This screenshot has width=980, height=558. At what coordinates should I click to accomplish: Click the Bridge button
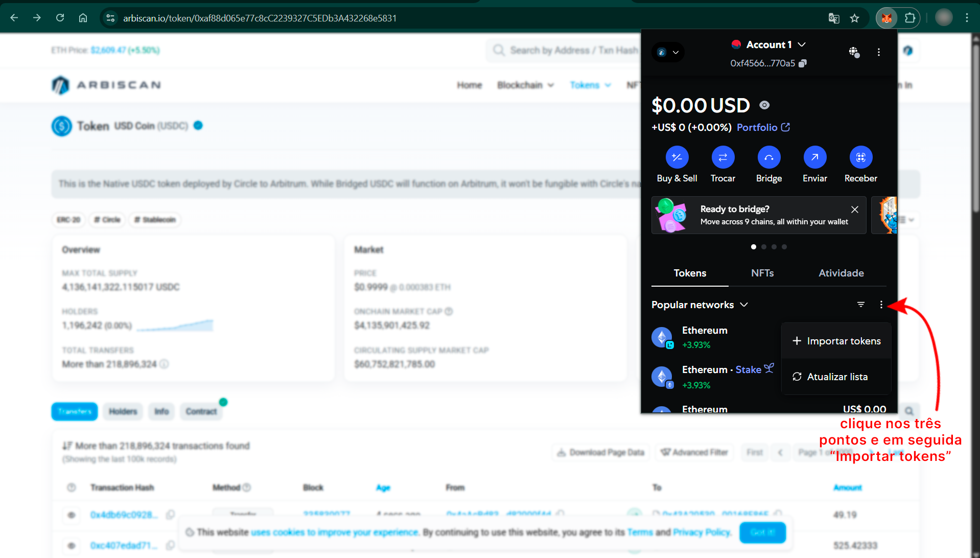click(769, 165)
